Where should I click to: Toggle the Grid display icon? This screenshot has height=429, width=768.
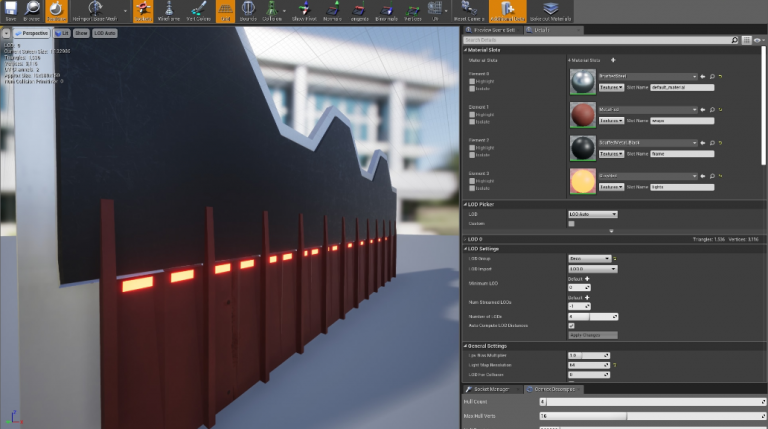pyautogui.click(x=225, y=11)
